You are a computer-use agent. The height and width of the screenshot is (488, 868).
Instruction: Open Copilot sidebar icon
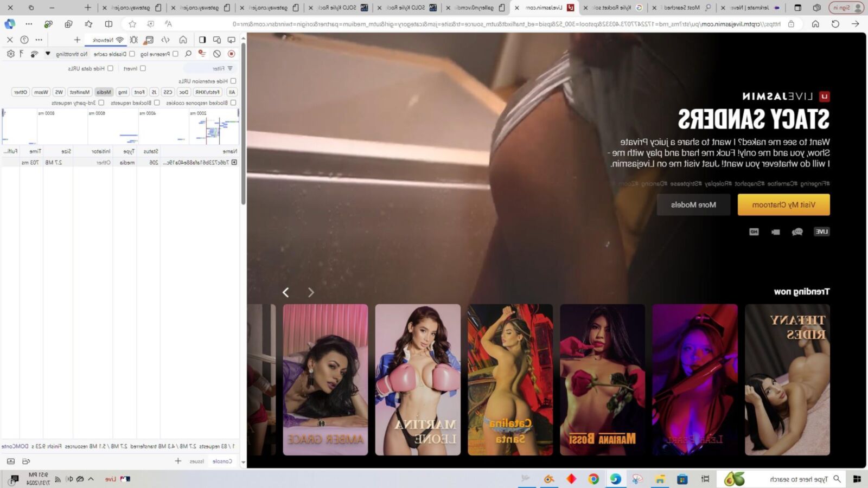pyautogui.click(x=10, y=24)
